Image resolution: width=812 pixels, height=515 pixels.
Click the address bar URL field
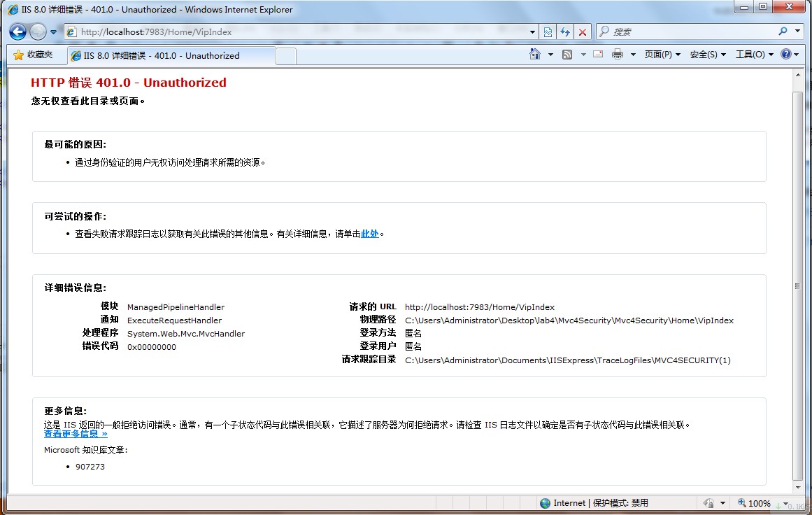click(x=302, y=31)
